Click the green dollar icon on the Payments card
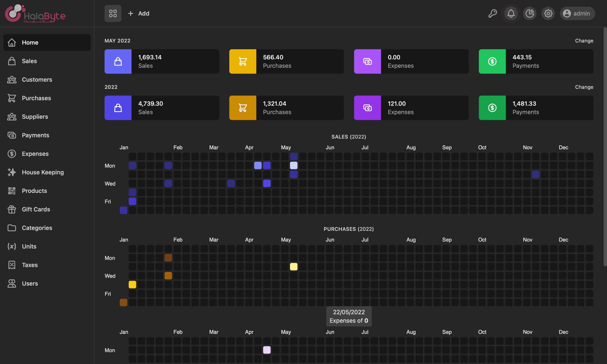 (492, 61)
